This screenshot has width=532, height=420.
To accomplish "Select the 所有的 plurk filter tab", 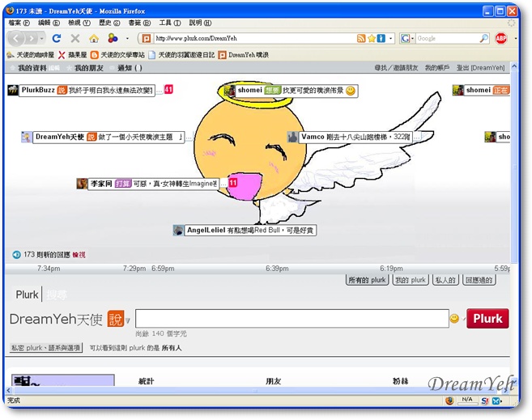I will pos(367,280).
